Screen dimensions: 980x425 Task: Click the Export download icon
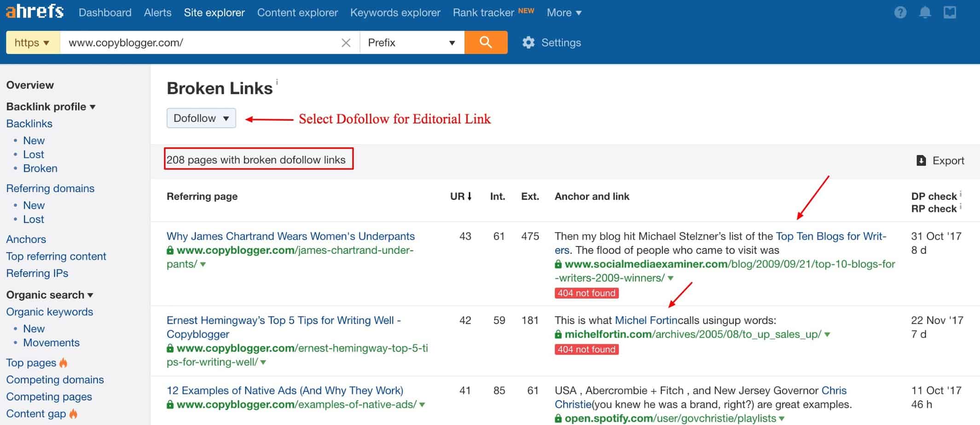pyautogui.click(x=921, y=161)
